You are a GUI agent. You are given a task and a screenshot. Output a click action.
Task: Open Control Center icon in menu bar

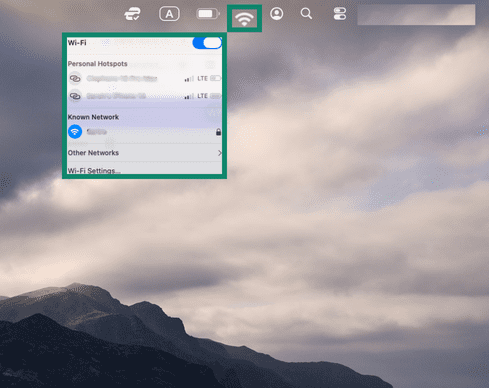tap(340, 14)
